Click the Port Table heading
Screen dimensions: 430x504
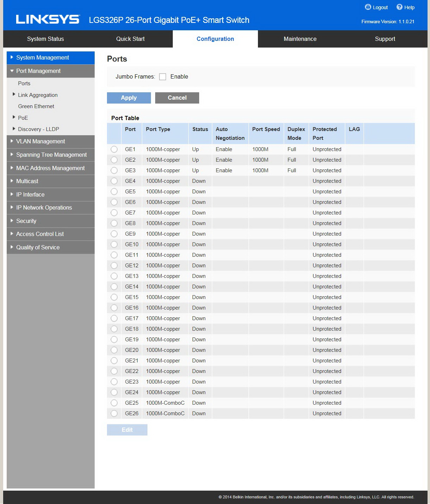pos(125,118)
